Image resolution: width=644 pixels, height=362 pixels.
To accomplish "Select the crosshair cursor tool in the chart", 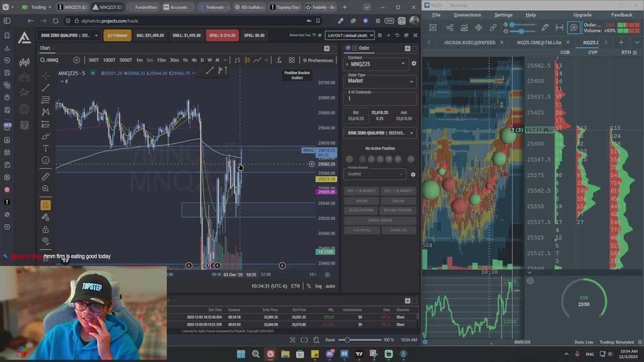I will (46, 75).
